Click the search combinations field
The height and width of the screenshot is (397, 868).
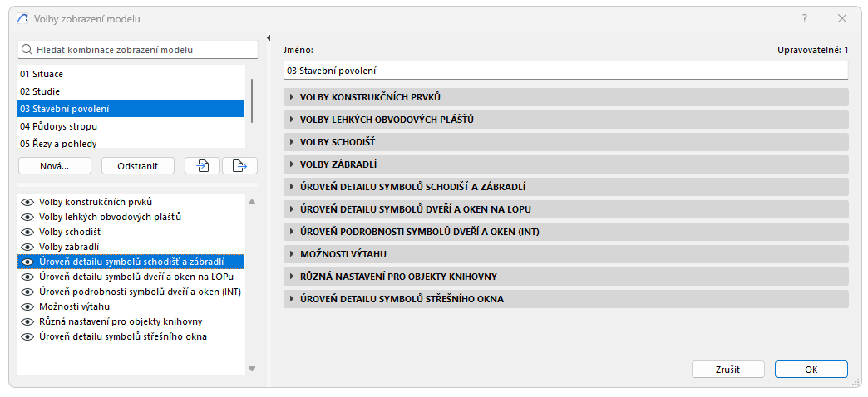(x=138, y=50)
